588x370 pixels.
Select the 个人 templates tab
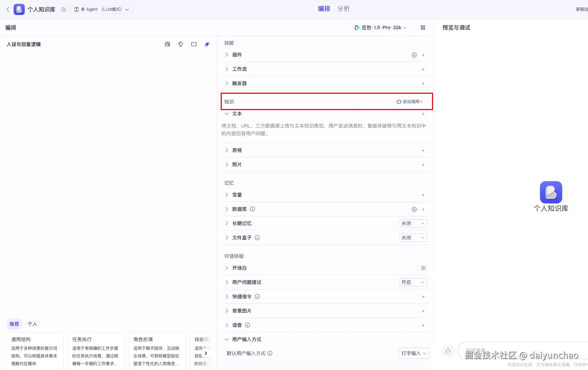(32, 324)
